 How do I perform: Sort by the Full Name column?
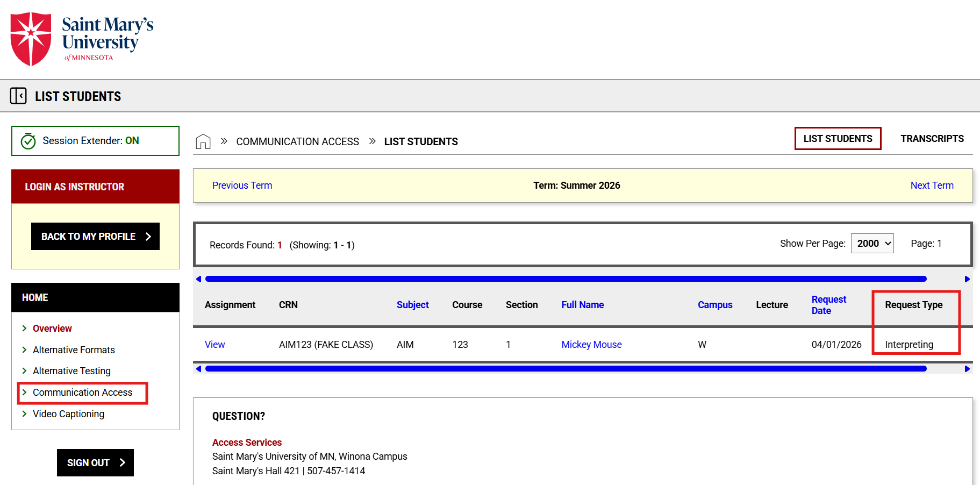pyautogui.click(x=582, y=305)
